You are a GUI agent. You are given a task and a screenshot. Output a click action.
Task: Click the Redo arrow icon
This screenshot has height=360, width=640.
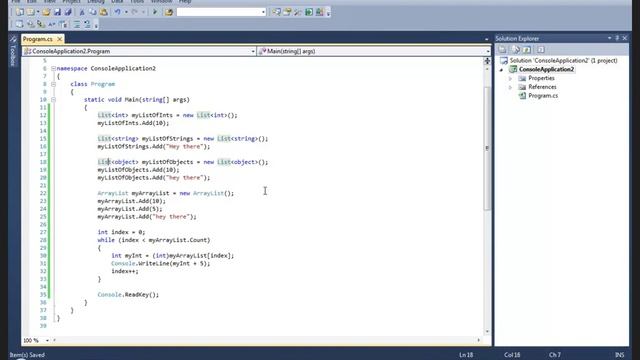(x=134, y=12)
